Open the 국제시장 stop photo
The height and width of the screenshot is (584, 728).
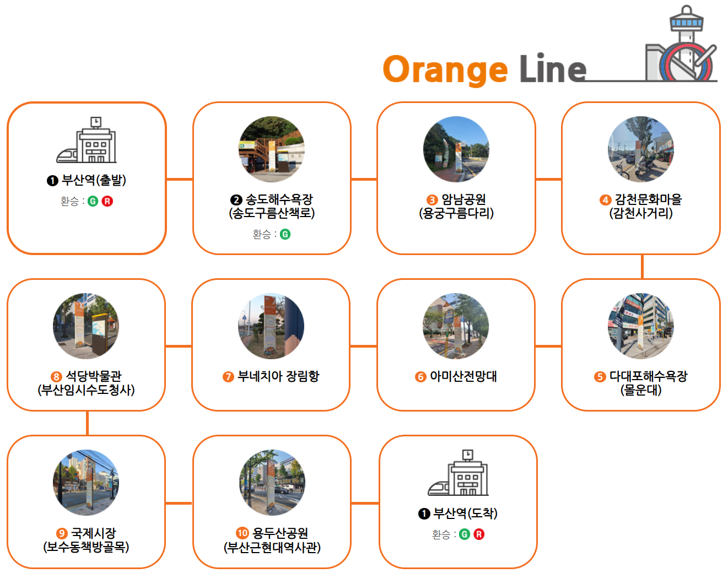[86, 483]
